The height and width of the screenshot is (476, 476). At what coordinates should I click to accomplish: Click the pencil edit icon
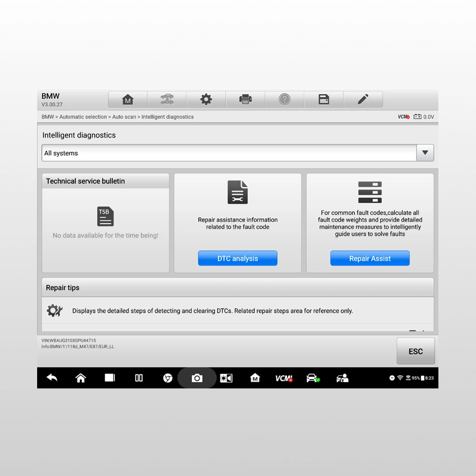pyautogui.click(x=363, y=99)
